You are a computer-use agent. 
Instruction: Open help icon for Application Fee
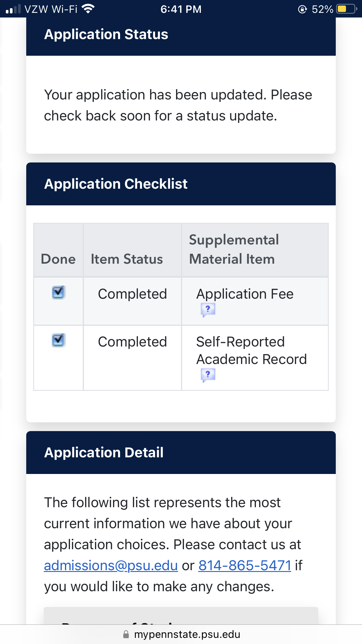208,309
